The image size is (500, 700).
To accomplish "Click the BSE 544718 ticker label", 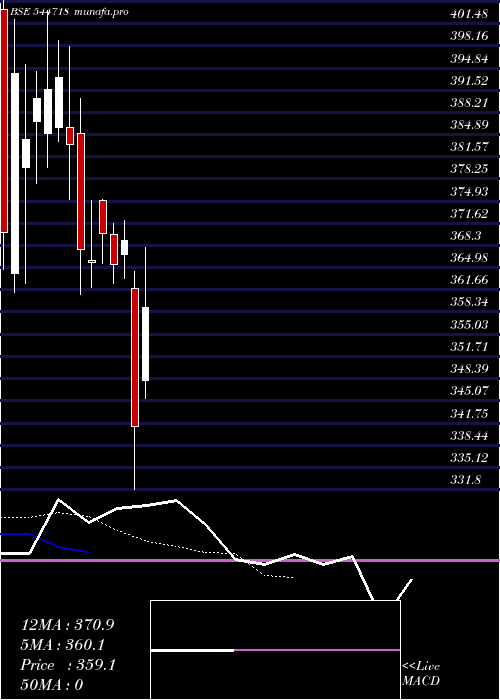I will point(40,12).
